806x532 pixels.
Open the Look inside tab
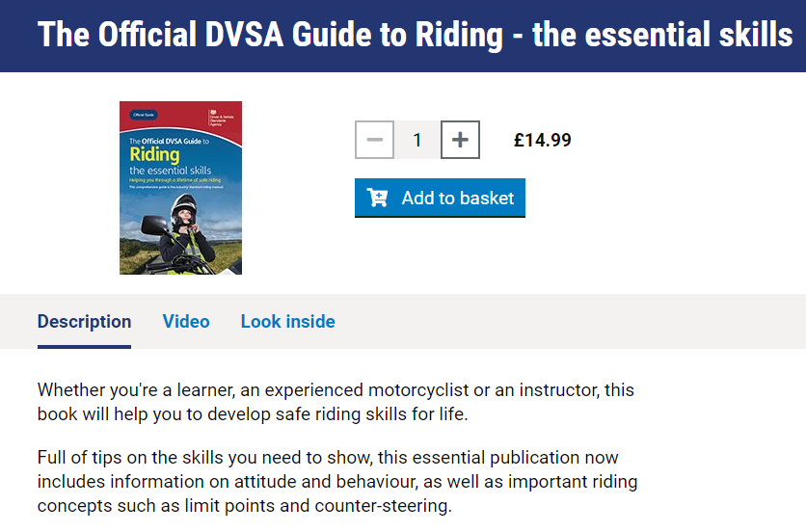pos(288,321)
